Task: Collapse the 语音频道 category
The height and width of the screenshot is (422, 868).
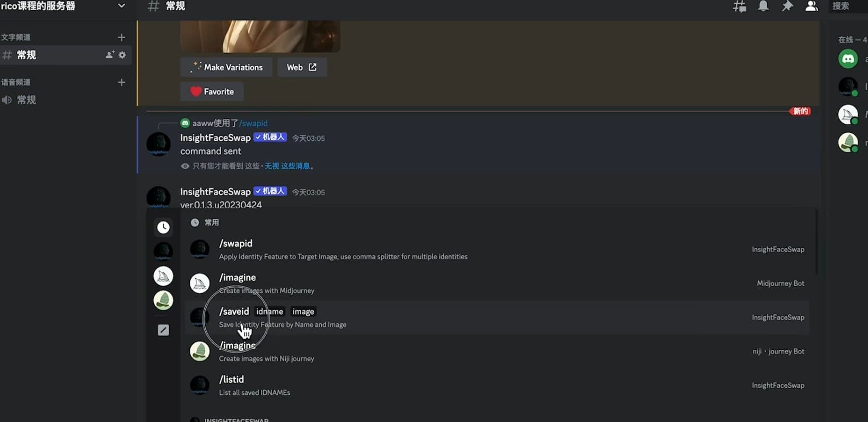Action: (16, 82)
